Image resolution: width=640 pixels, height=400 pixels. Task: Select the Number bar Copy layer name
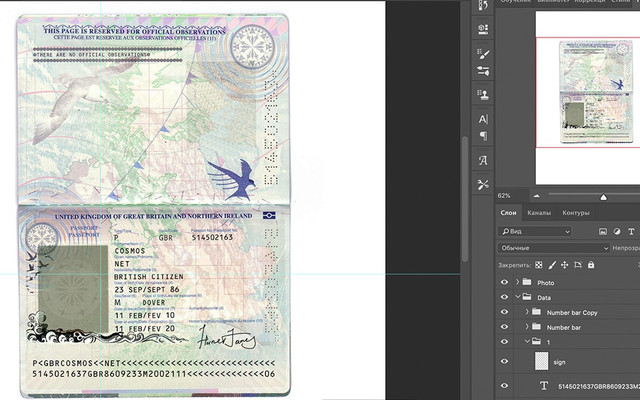point(572,313)
